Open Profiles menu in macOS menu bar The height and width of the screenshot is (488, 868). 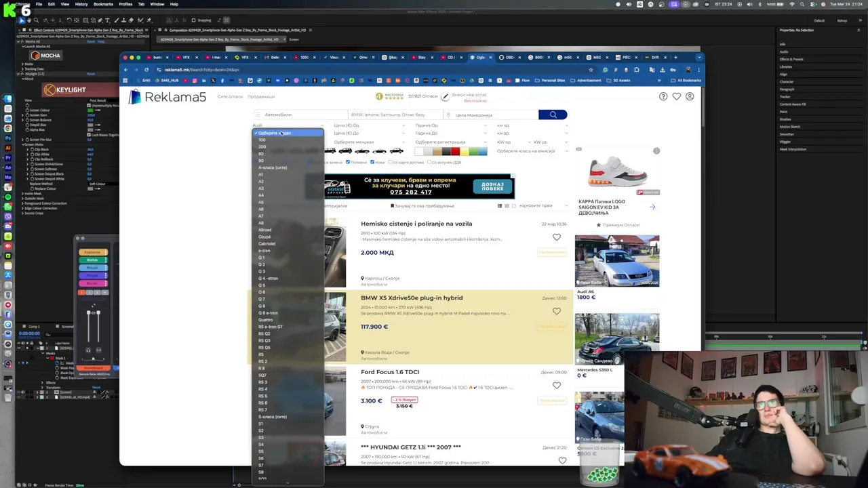(125, 4)
